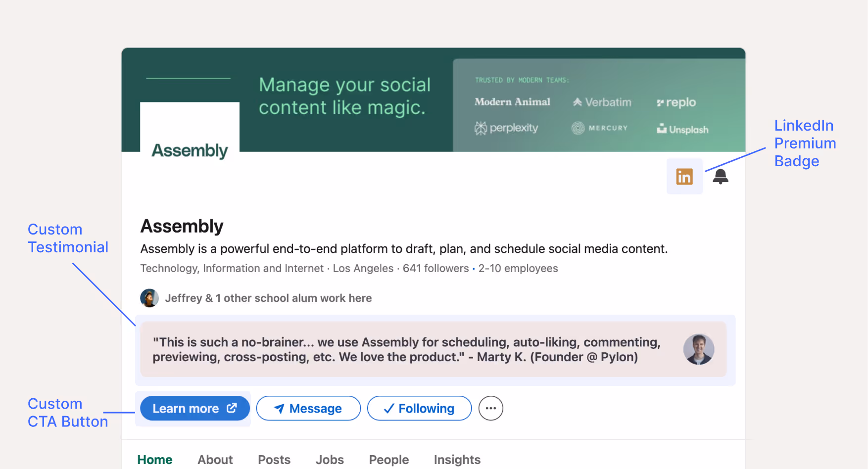
Task: Click "Jeffrey & 1 other school alum" link
Action: [x=268, y=298]
